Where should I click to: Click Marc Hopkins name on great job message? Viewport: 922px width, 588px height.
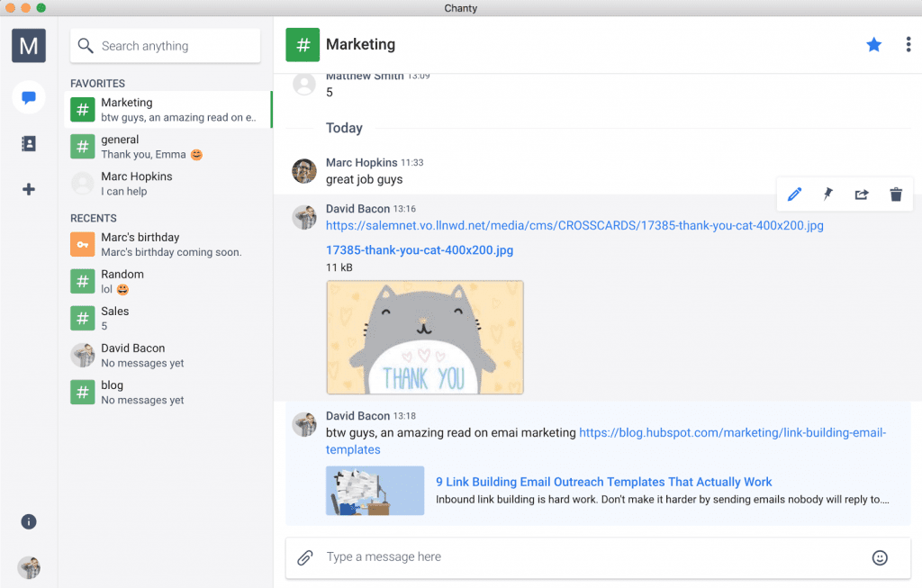point(362,162)
